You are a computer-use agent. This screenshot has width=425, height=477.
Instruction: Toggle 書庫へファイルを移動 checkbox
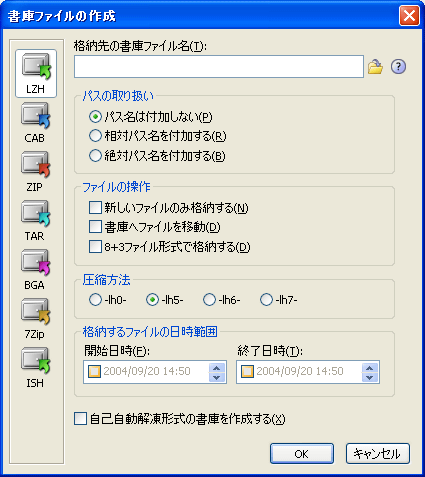(95, 227)
